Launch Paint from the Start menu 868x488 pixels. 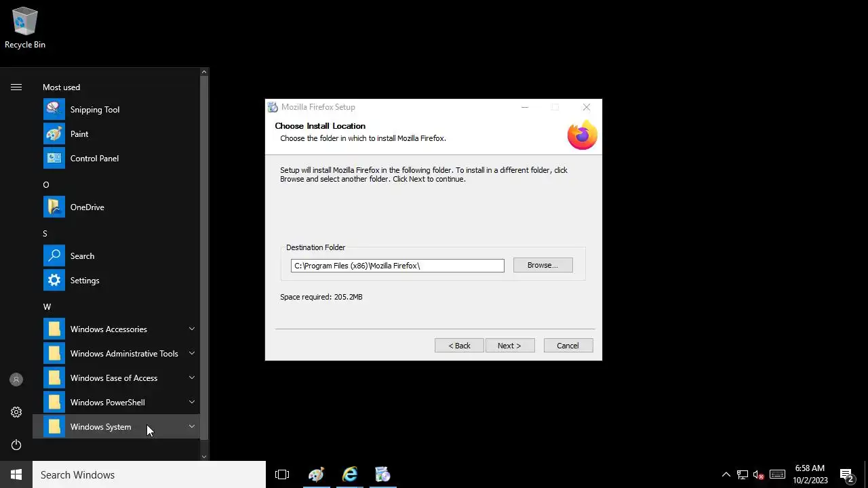[116, 134]
